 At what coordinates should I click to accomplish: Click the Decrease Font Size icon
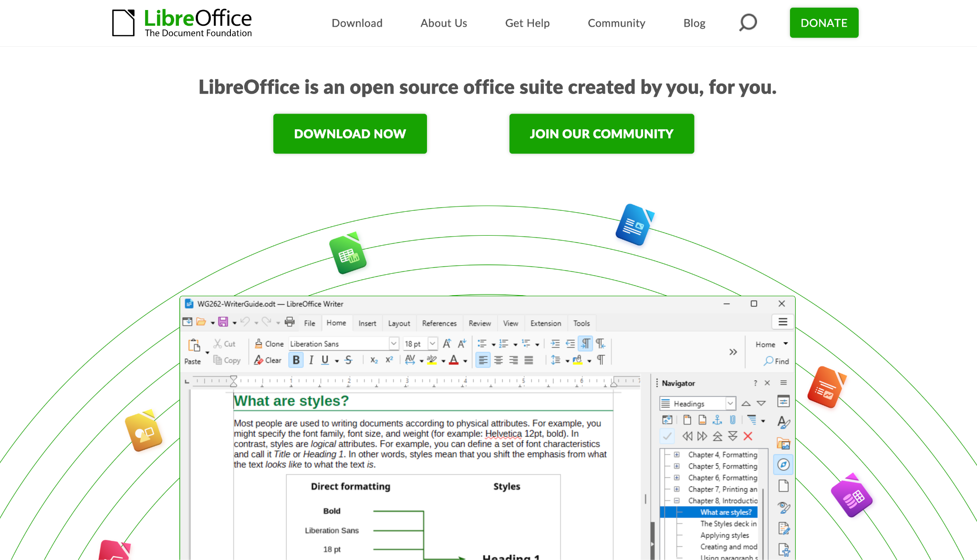click(x=462, y=343)
